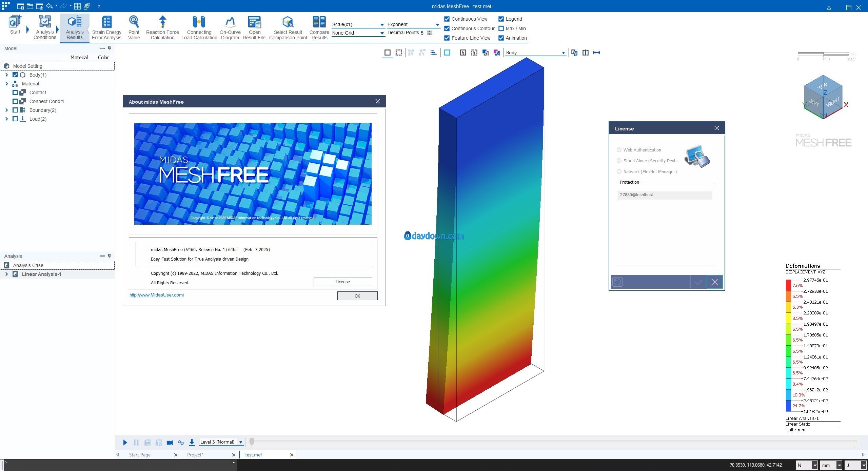
Task: Switch to the test.mef tab
Action: tap(254, 455)
